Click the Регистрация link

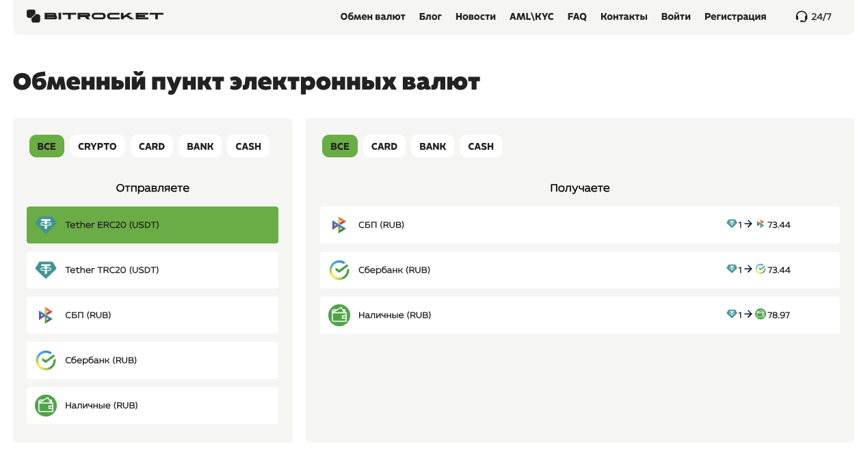(x=735, y=16)
